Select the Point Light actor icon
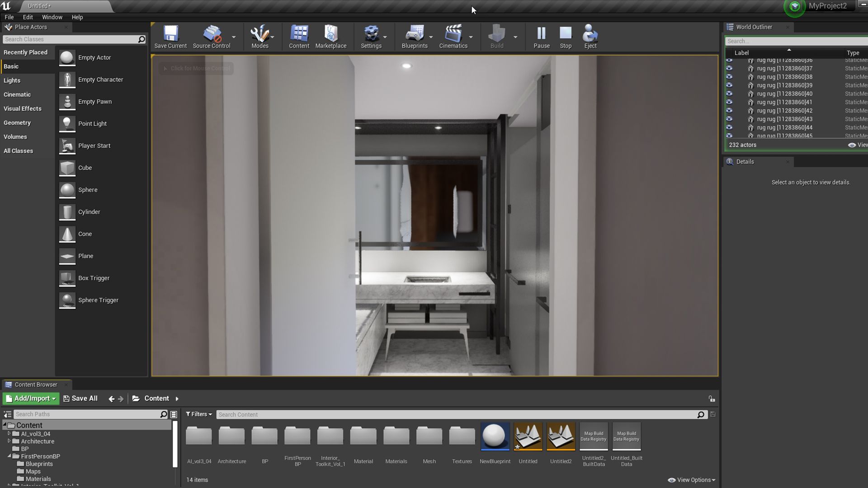Viewport: 868px width, 488px height. (67, 124)
